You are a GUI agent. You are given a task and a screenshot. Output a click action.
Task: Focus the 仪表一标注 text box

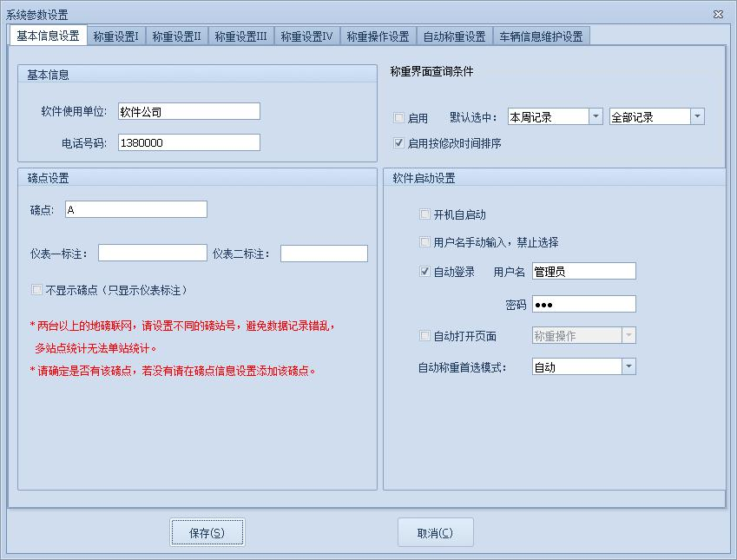click(152, 253)
